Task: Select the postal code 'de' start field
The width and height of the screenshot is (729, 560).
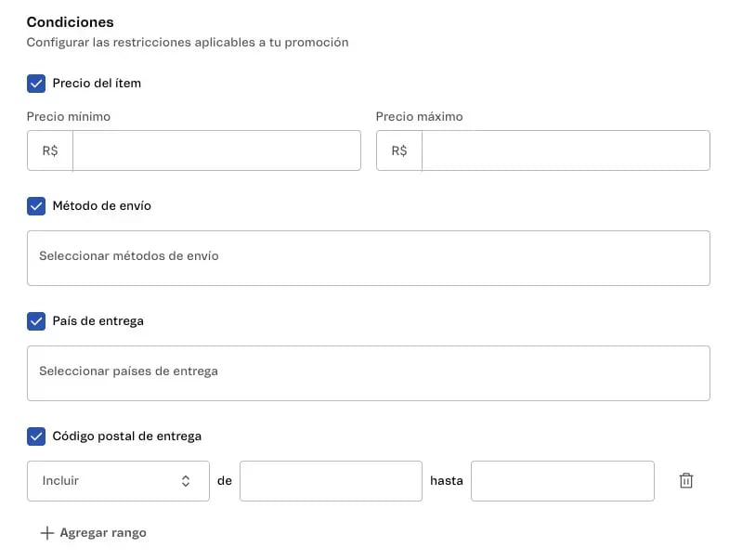Action: [x=331, y=481]
